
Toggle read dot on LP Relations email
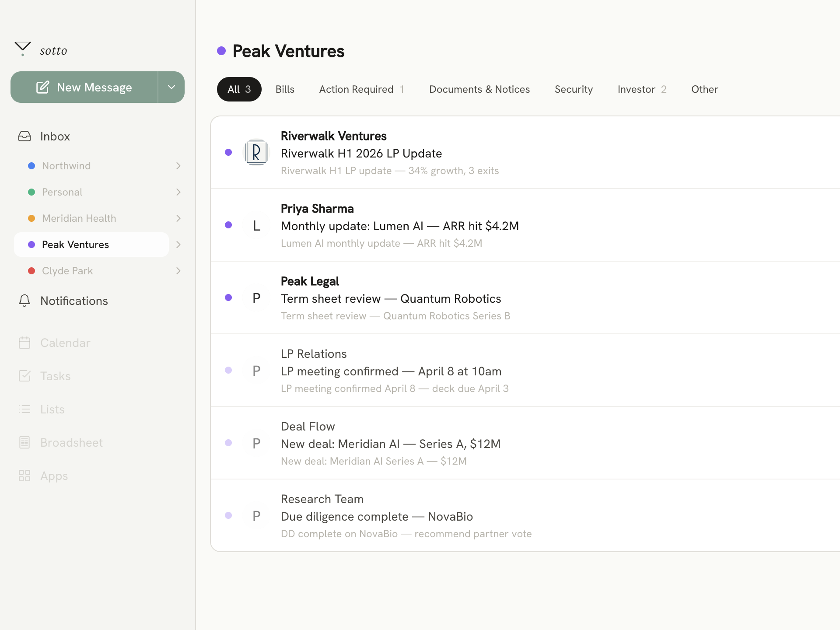pyautogui.click(x=228, y=370)
